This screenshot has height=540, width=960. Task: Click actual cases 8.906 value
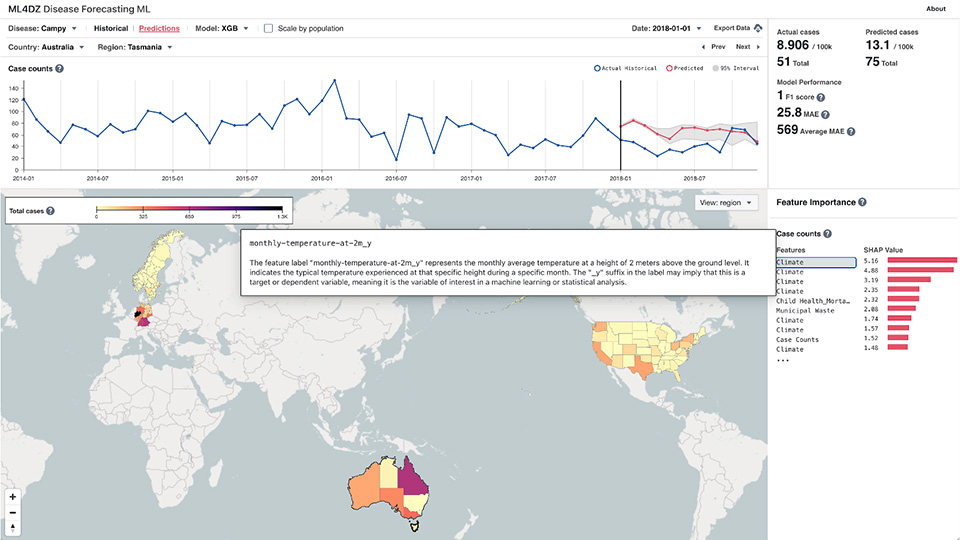click(793, 45)
